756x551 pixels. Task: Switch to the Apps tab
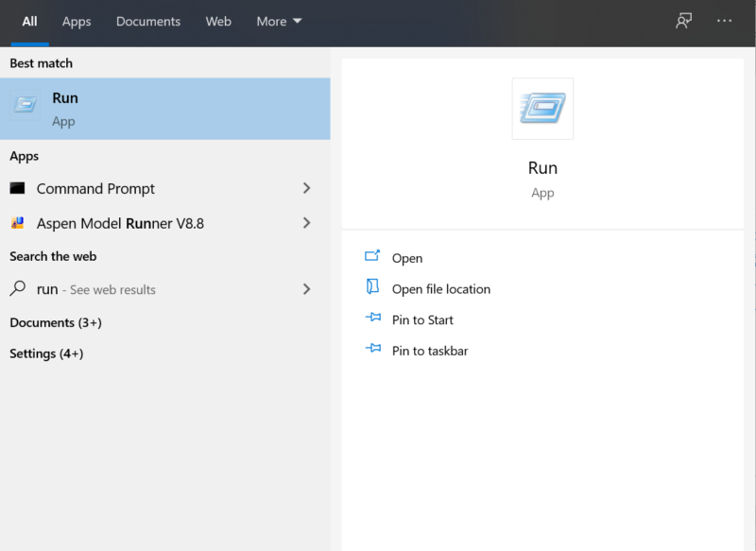77,22
